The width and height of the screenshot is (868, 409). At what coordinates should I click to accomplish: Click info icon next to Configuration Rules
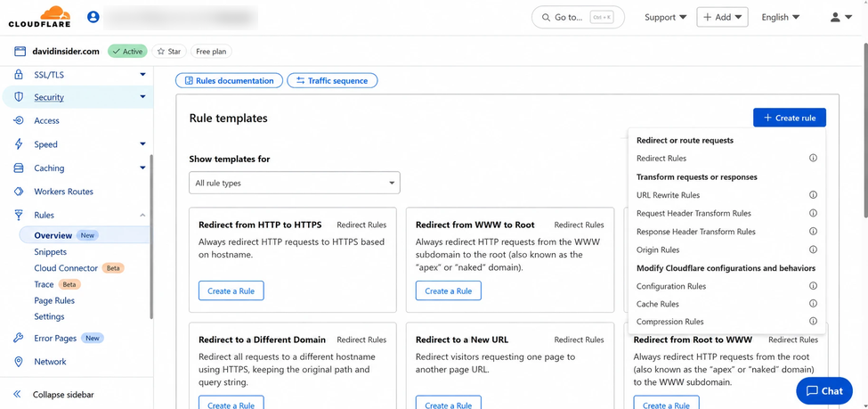[x=813, y=286]
